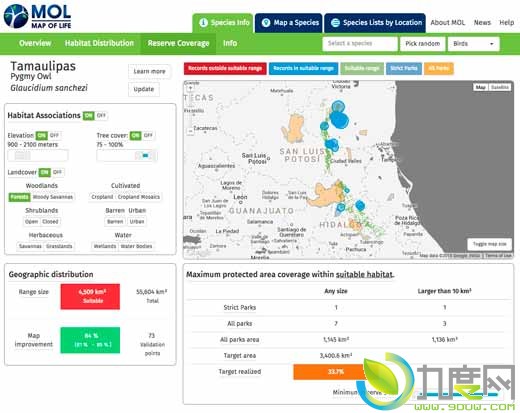Disable the Tree cover filter
Image resolution: width=520 pixels, height=413 pixels.
(x=148, y=135)
